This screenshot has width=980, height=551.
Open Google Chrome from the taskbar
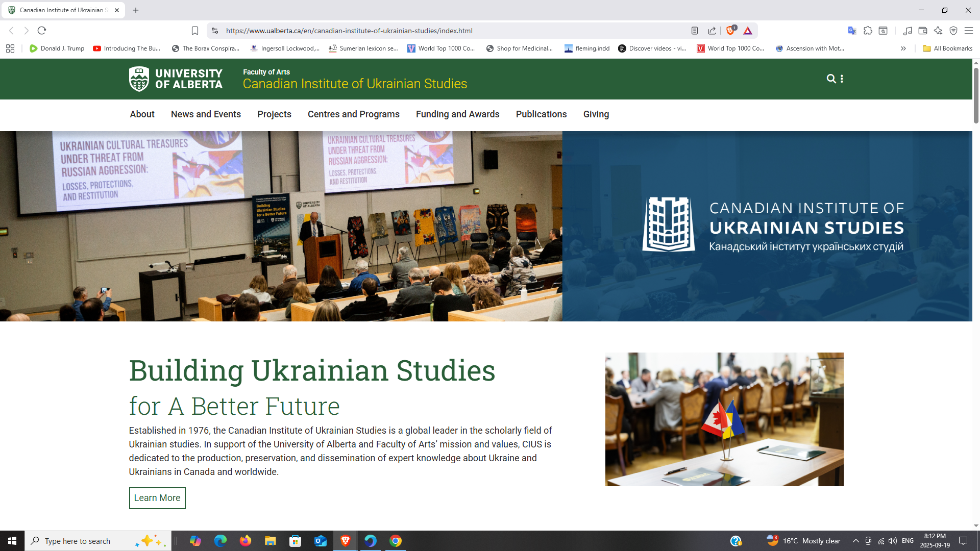pyautogui.click(x=396, y=541)
